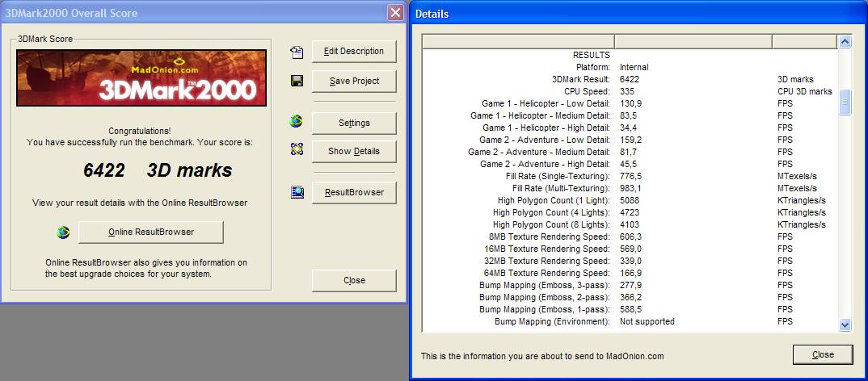Screen dimensions: 868x381
Task: Click the 606,3 texture speed value
Action: point(630,237)
